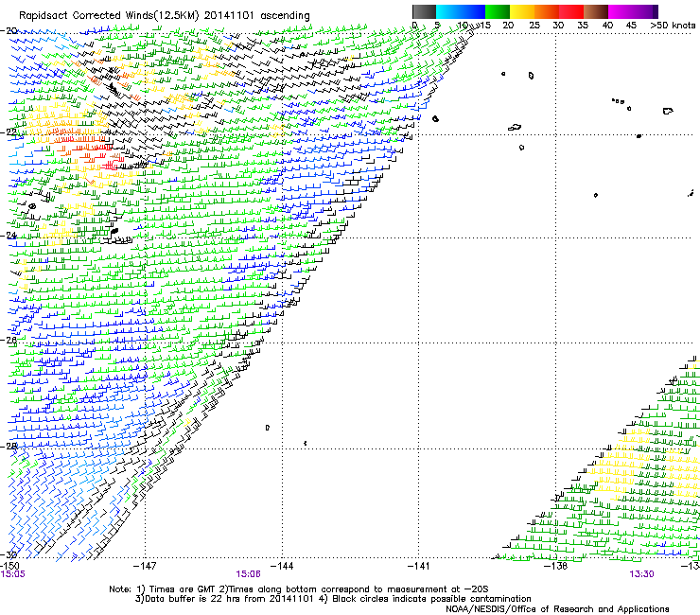This screenshot has width=700, height=615.
Task: Click the gray 0-5 knots color bar segment
Action: [x=424, y=11]
